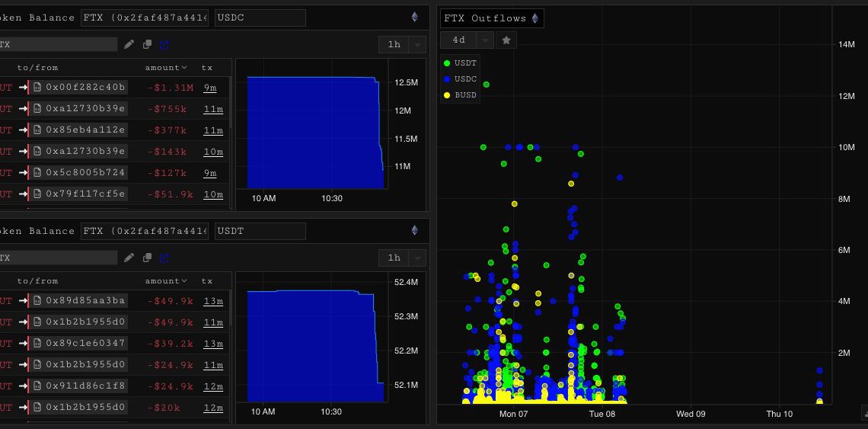Open address 0x89d85aa3ba
The height and width of the screenshot is (429, 868).
click(x=85, y=300)
